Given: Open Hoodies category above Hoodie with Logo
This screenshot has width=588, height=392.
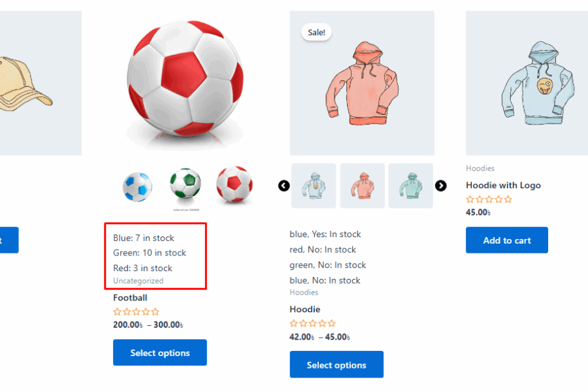Looking at the screenshot, I should pos(480,169).
